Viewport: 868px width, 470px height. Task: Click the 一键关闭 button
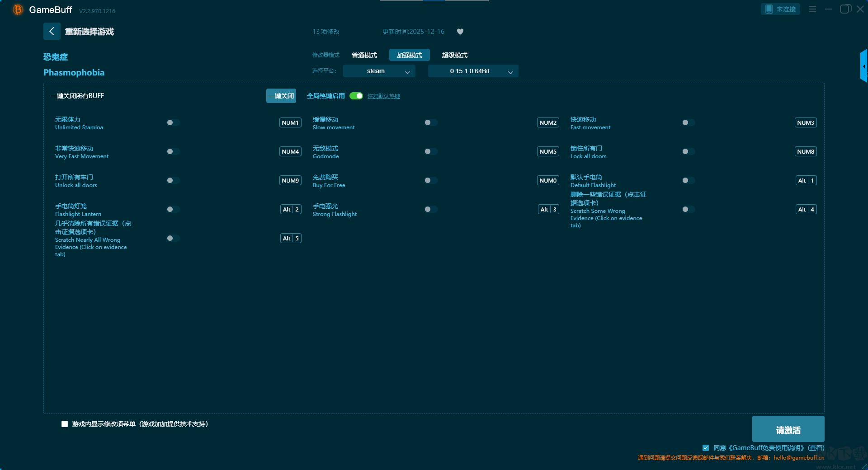coord(281,96)
